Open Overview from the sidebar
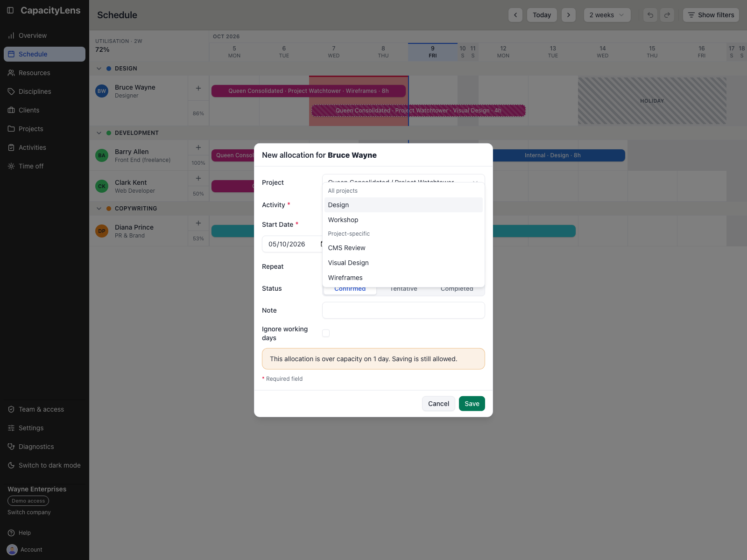Image resolution: width=747 pixels, height=560 pixels. 44,35
